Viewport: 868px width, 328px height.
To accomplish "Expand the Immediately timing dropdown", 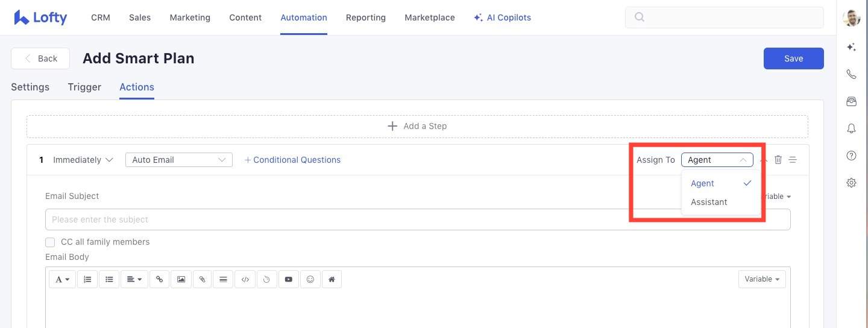I will click(x=83, y=160).
